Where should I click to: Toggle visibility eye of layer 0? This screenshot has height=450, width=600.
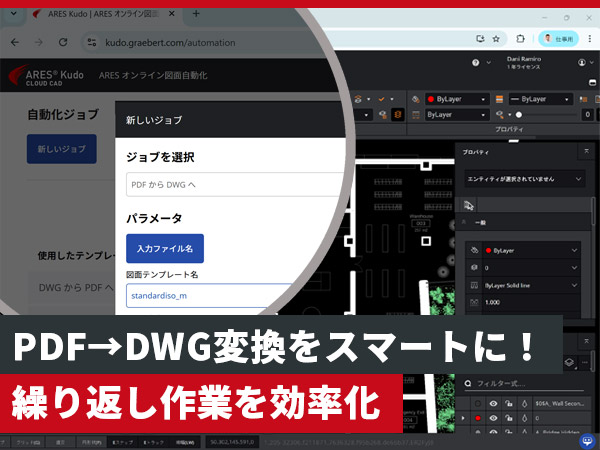pyautogui.click(x=493, y=418)
